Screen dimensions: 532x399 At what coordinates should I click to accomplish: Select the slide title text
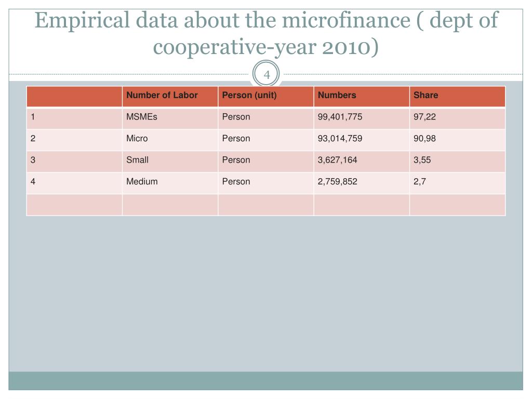pyautogui.click(x=267, y=33)
